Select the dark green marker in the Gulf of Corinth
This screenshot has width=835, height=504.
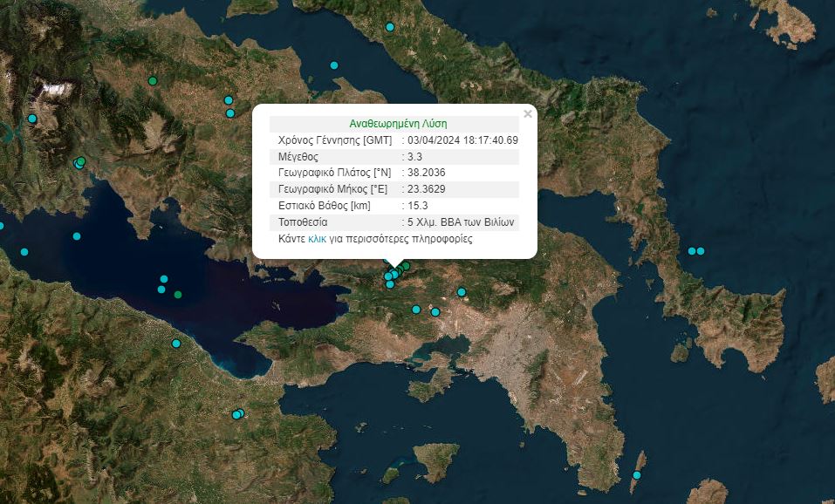tap(178, 295)
